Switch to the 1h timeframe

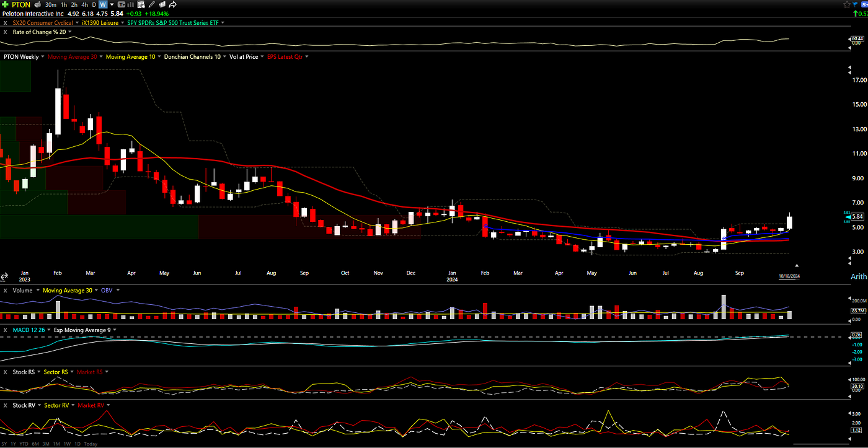click(64, 4)
